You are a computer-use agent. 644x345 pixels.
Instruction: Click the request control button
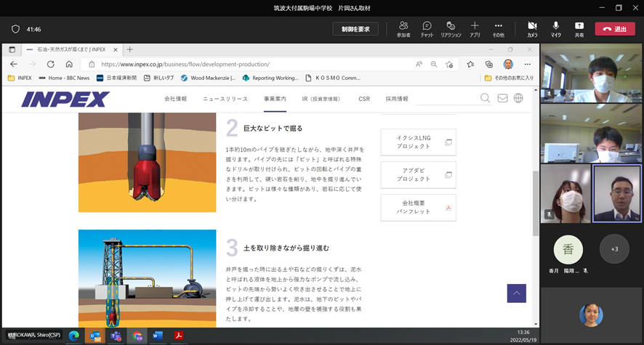[x=355, y=29]
